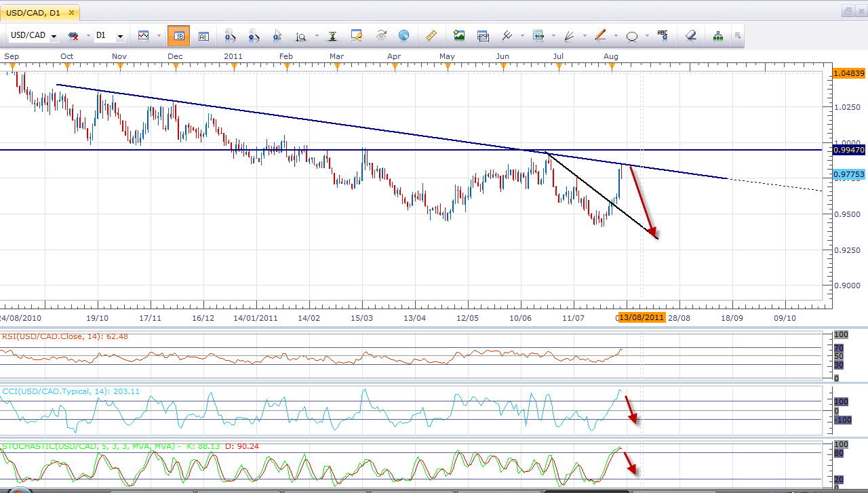Click the restore window button at top right
Screen dimensions: 868x493
848,11
